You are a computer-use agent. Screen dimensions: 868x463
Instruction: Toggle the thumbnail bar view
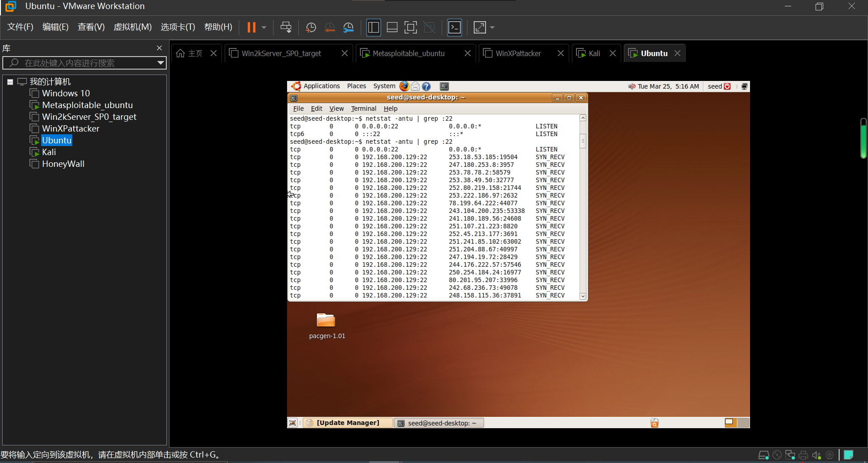click(x=392, y=28)
